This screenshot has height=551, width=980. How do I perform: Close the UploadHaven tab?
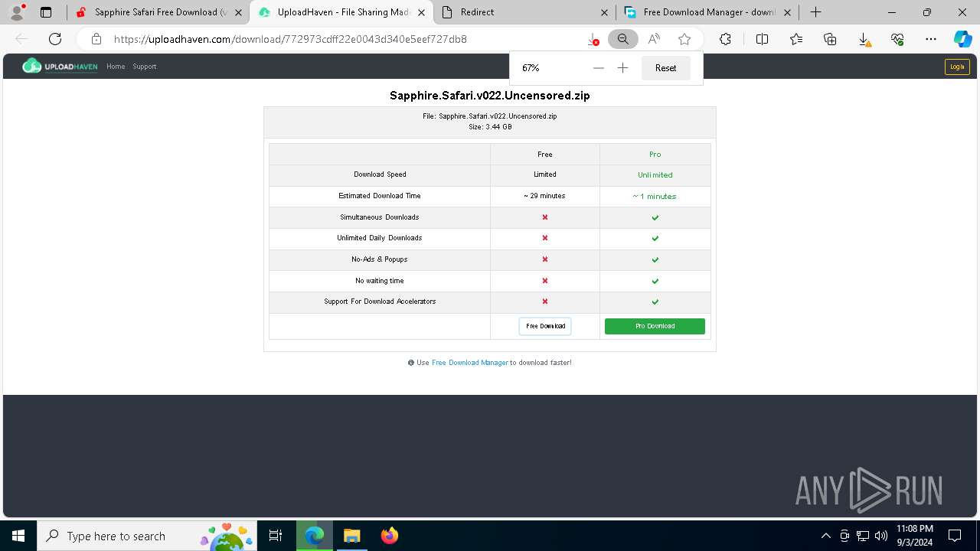[x=421, y=12]
